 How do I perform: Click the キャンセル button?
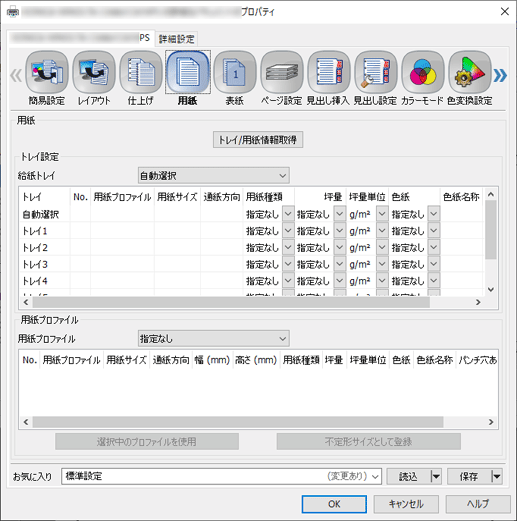pyautogui.click(x=406, y=504)
